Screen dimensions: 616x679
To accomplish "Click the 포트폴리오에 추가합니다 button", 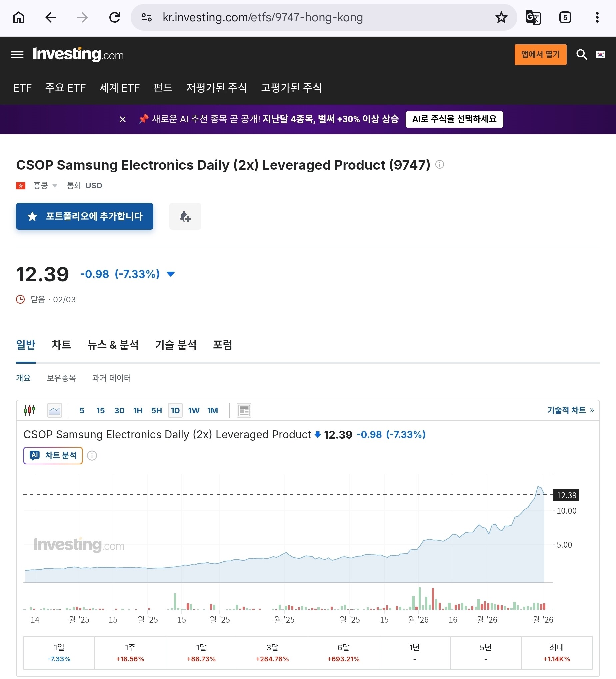I will [85, 216].
